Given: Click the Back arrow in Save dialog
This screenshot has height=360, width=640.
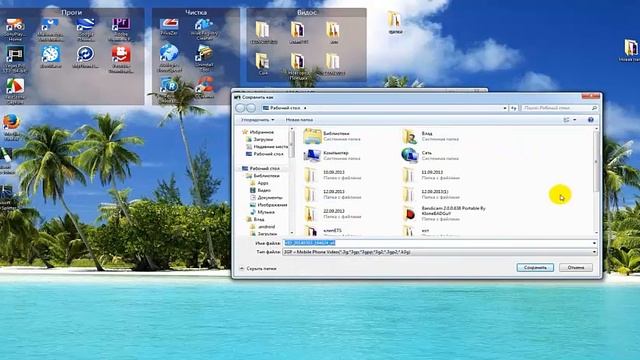Looking at the screenshot, I should [240, 108].
